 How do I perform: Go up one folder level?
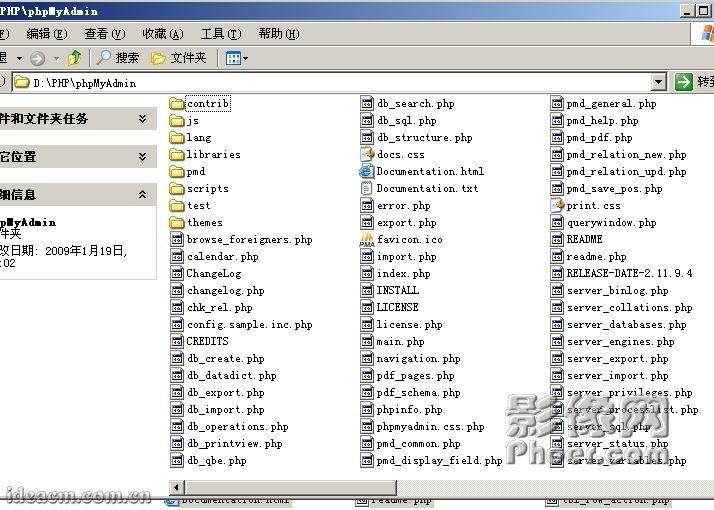(x=75, y=58)
